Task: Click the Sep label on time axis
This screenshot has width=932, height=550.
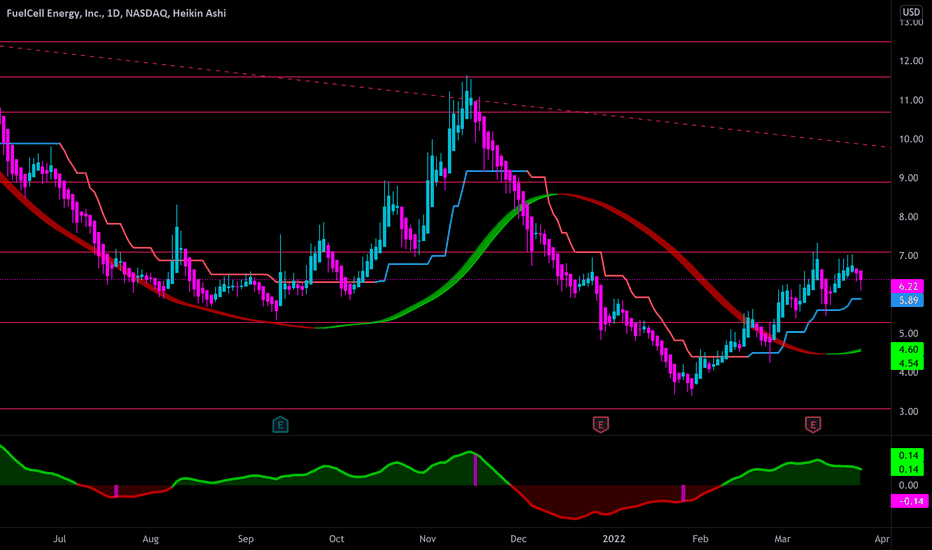Action: pyautogui.click(x=245, y=539)
